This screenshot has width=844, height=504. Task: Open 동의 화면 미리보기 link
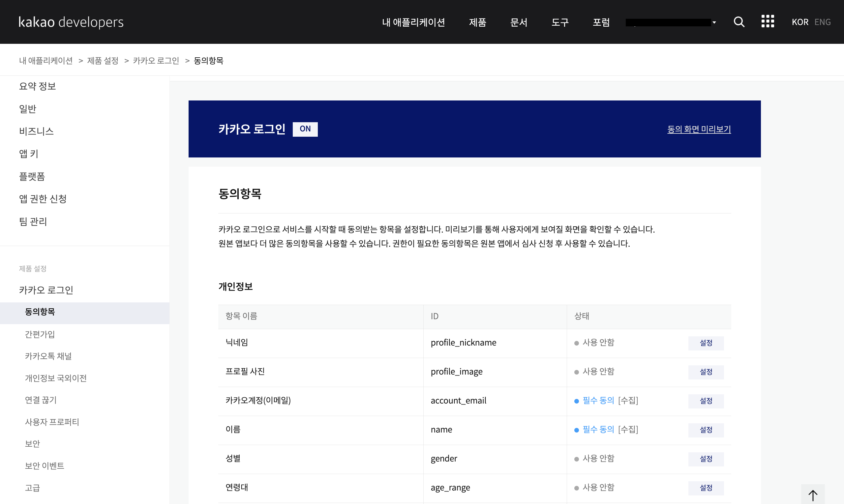[x=699, y=129]
